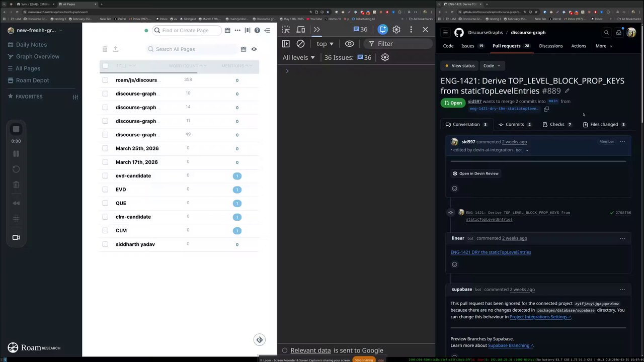644x362 pixels.
Task: Check the siddharth yadav row checkbox
Action: pos(105,244)
